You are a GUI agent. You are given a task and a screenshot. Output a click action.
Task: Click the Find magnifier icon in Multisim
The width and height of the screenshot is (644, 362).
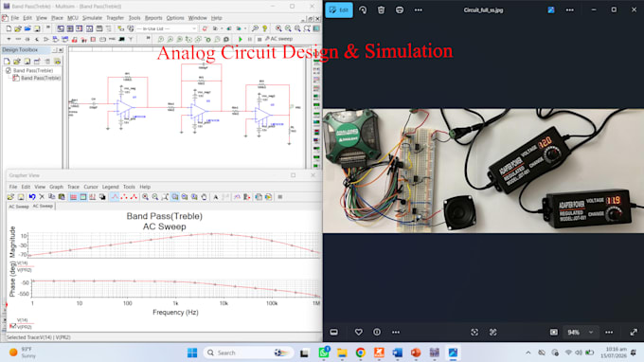pyautogui.click(x=255, y=28)
